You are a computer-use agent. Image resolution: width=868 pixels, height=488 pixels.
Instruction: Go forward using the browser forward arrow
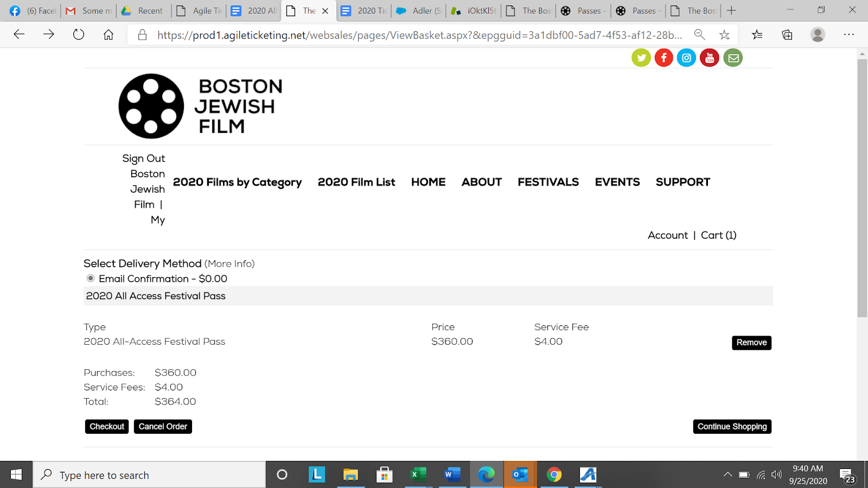[49, 35]
